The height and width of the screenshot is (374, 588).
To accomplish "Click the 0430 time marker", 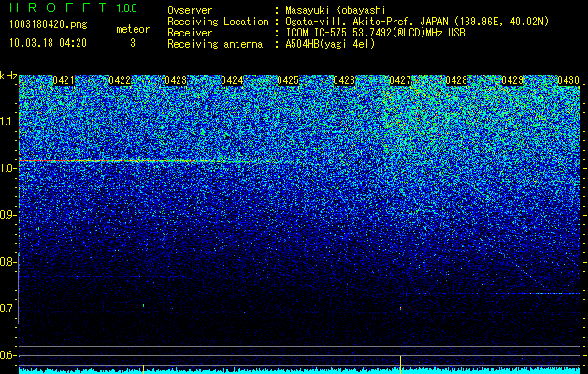I will (x=568, y=80).
